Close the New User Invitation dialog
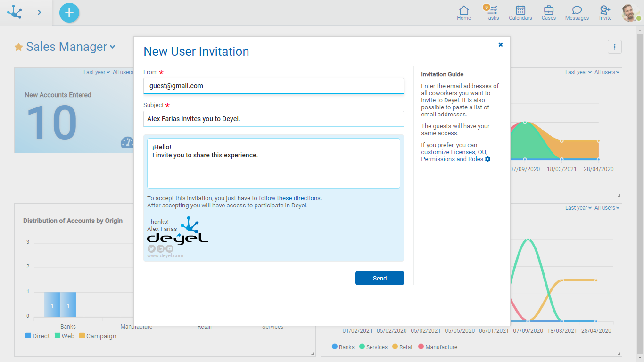 point(501,45)
